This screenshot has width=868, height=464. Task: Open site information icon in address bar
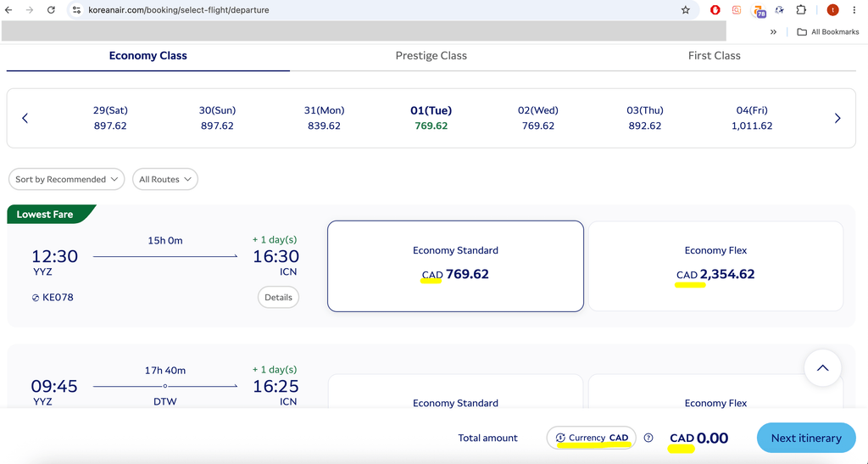tap(77, 10)
